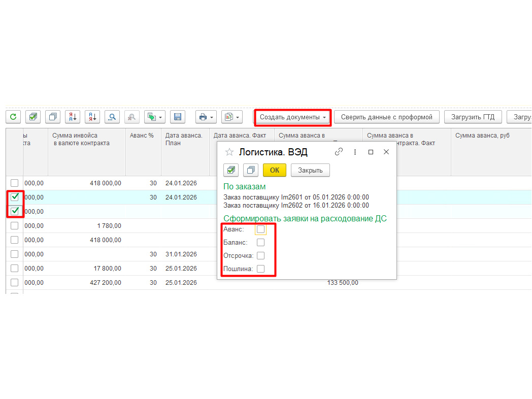Enable the Аванс checkbox
The width and height of the screenshot is (532, 399).
point(260,229)
